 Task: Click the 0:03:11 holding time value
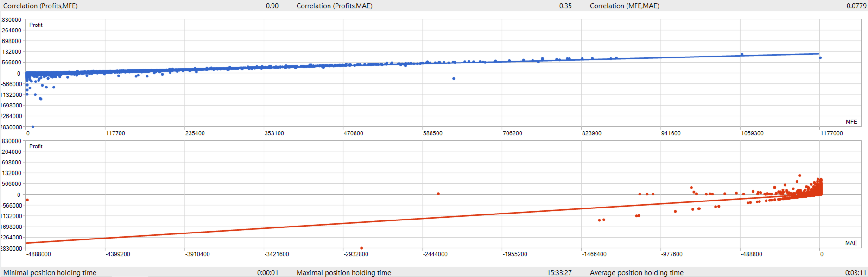pos(855,273)
